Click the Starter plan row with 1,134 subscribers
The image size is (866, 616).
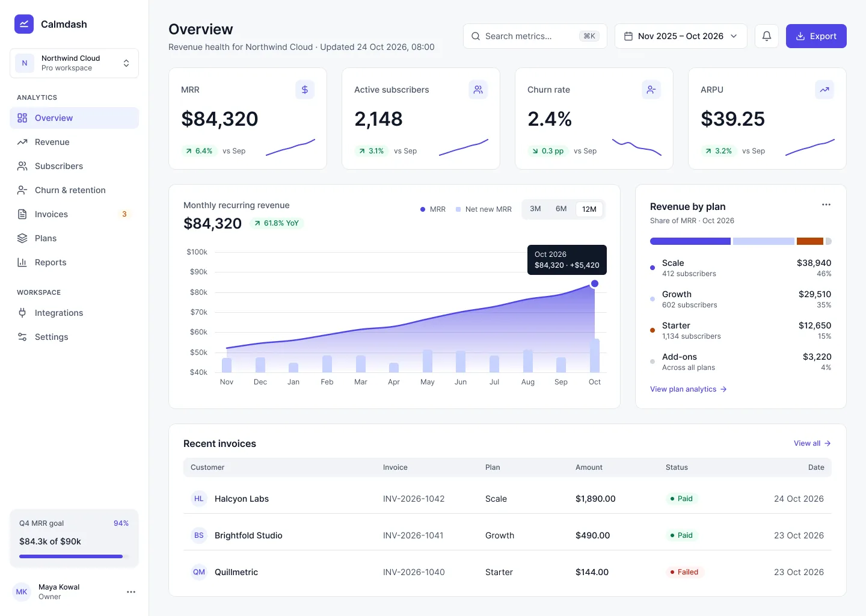coord(741,330)
